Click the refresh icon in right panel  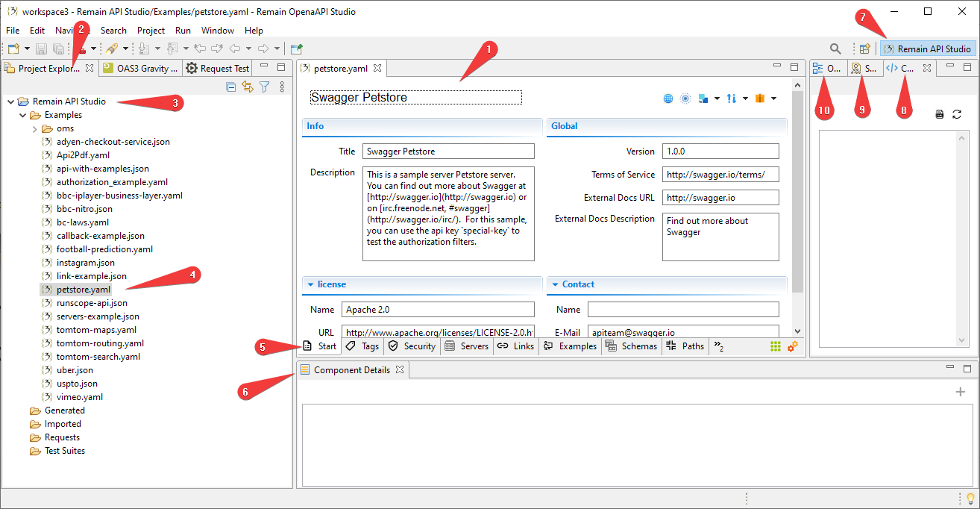(957, 114)
